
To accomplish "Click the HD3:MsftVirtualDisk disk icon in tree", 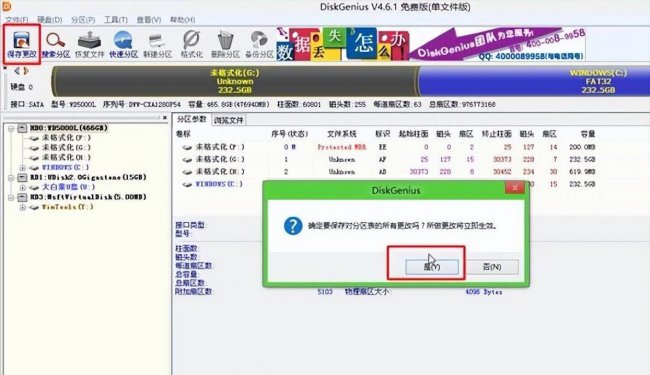I will tap(22, 197).
